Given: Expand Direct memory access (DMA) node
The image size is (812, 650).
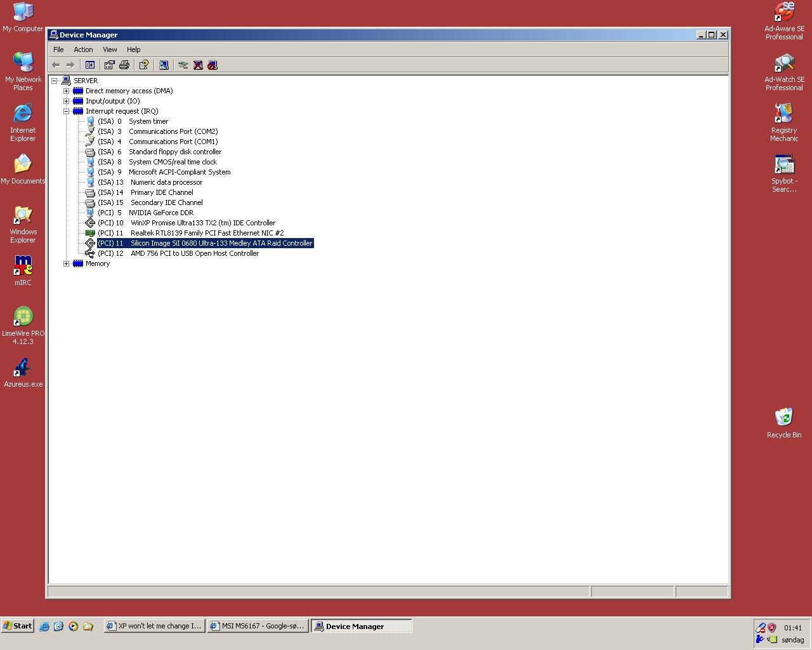Looking at the screenshot, I should 66,91.
